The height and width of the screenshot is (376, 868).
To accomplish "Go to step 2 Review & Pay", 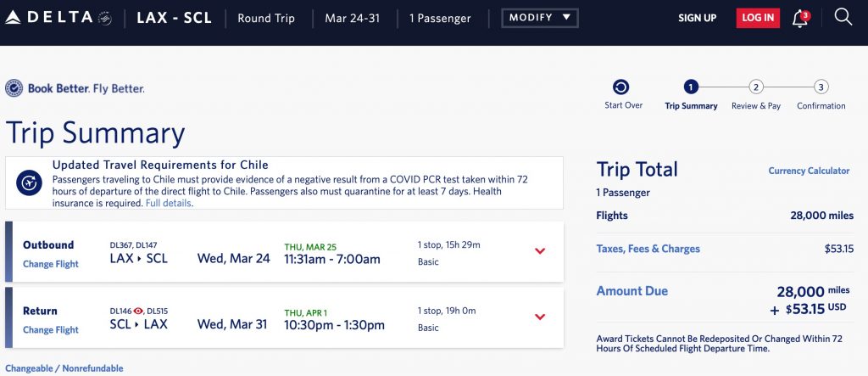I will [756, 87].
